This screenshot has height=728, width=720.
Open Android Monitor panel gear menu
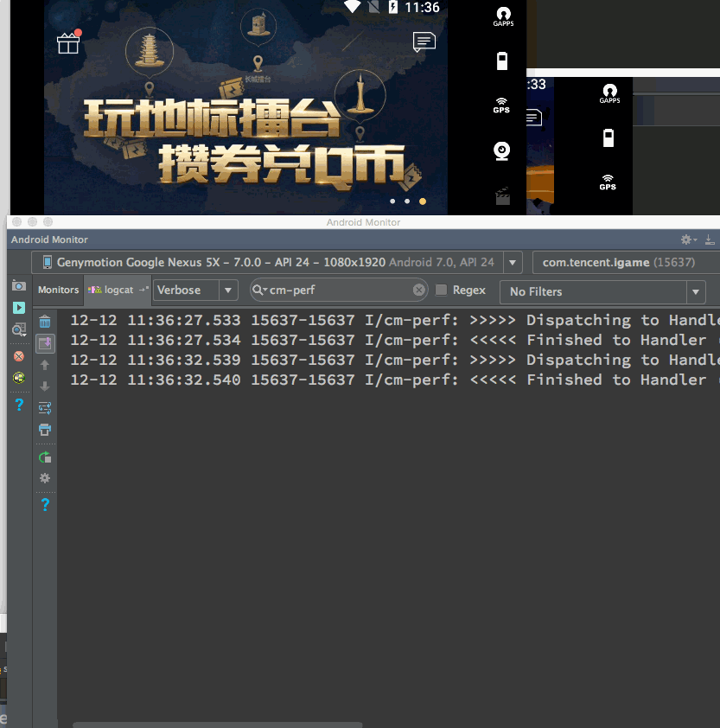(x=688, y=239)
